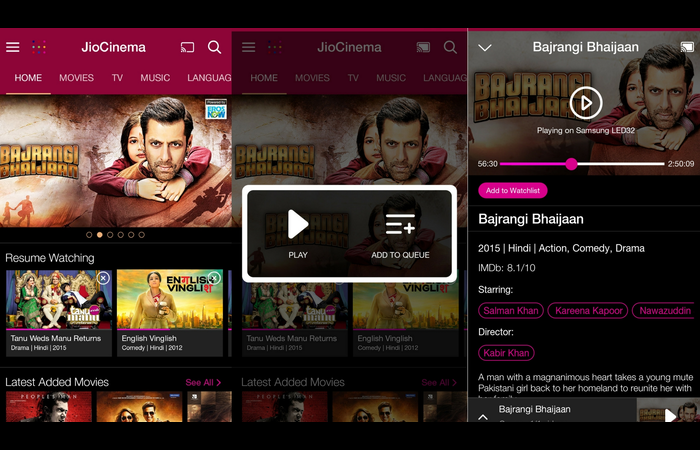The height and width of the screenshot is (450, 700).
Task: Click the 'Drama | Hindi | 2015' caption, first screen
Action: 38,348
